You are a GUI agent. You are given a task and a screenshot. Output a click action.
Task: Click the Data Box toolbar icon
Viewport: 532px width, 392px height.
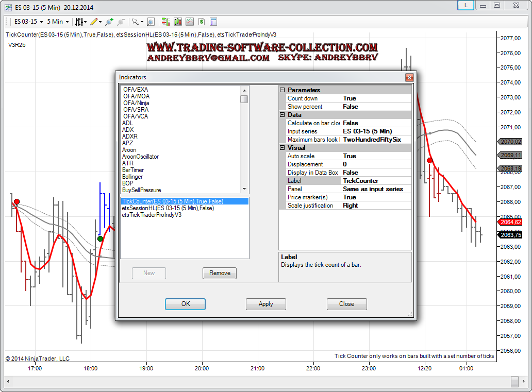point(213,22)
